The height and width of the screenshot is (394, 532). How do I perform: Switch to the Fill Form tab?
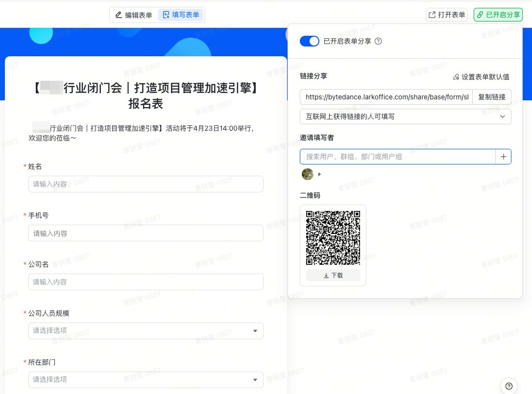(x=181, y=15)
